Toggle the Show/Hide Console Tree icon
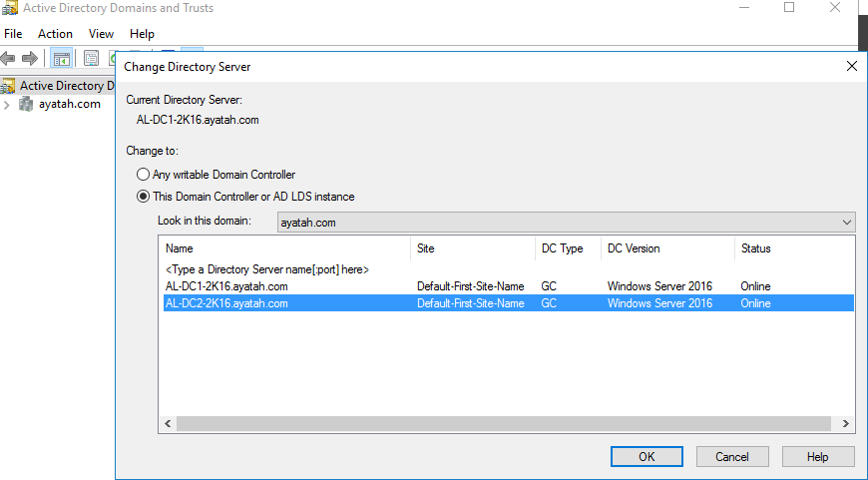This screenshot has width=868, height=480. click(x=62, y=59)
